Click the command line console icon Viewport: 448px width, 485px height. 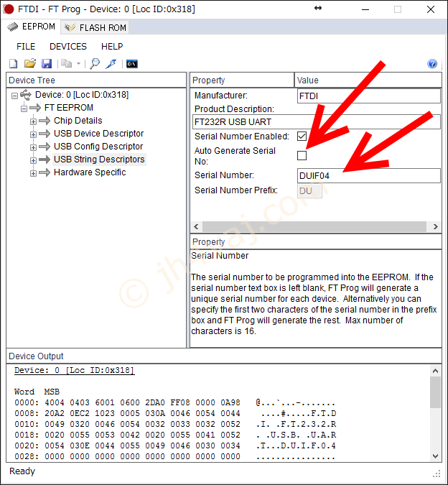[132, 64]
